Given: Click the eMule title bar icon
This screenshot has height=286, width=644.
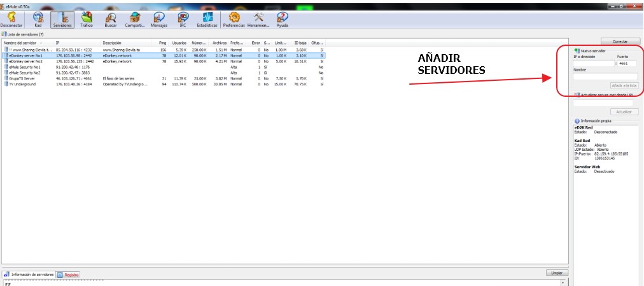Looking at the screenshot, I should (x=3, y=6).
